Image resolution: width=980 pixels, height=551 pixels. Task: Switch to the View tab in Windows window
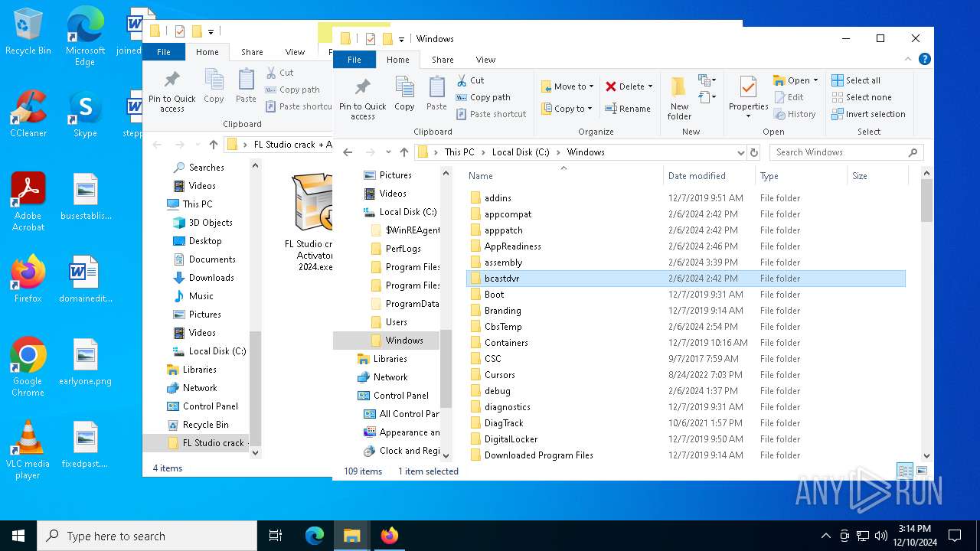point(485,60)
